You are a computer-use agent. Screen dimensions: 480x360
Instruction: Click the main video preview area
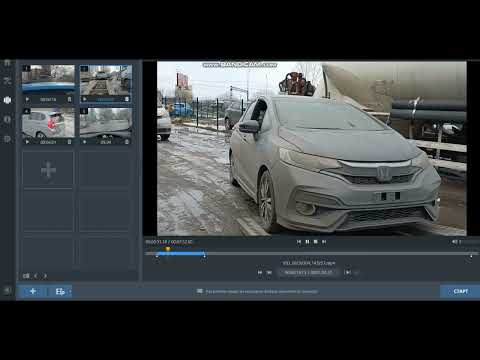[x=312, y=148]
